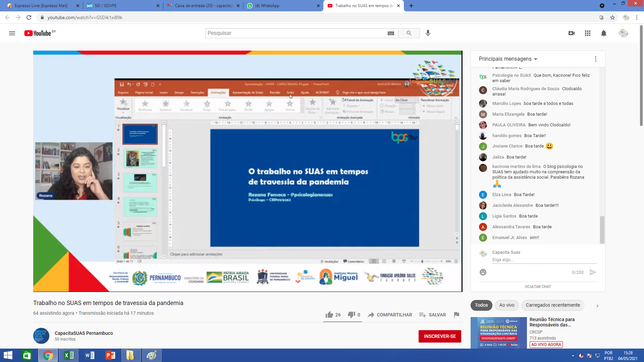This screenshot has width=644, height=362.
Task: Click the voice search microphone icon
Action: 428,33
